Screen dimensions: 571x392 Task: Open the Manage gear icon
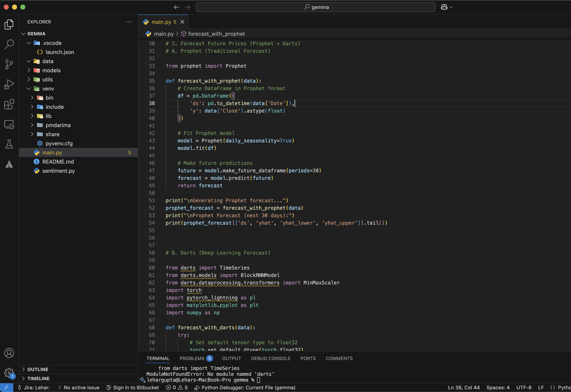click(9, 373)
